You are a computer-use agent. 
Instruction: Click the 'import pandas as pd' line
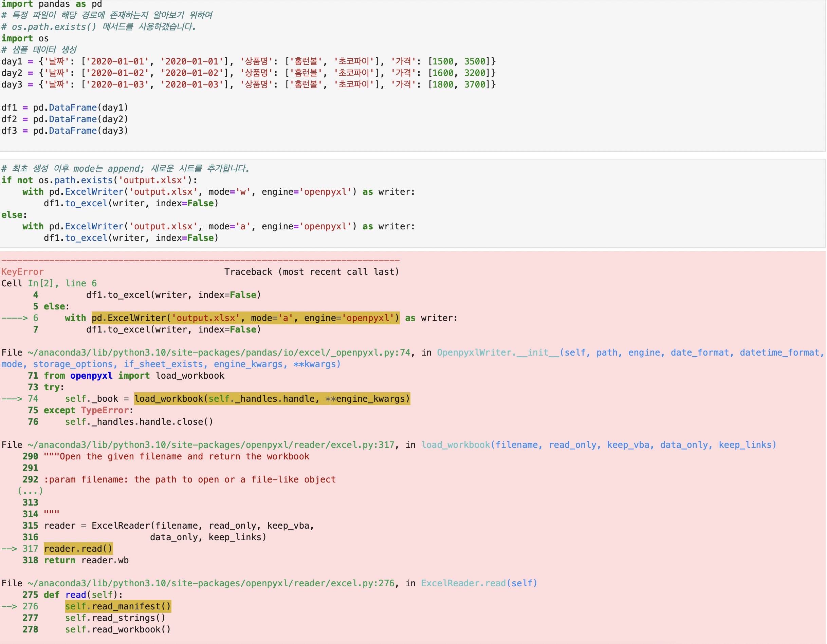click(x=52, y=4)
